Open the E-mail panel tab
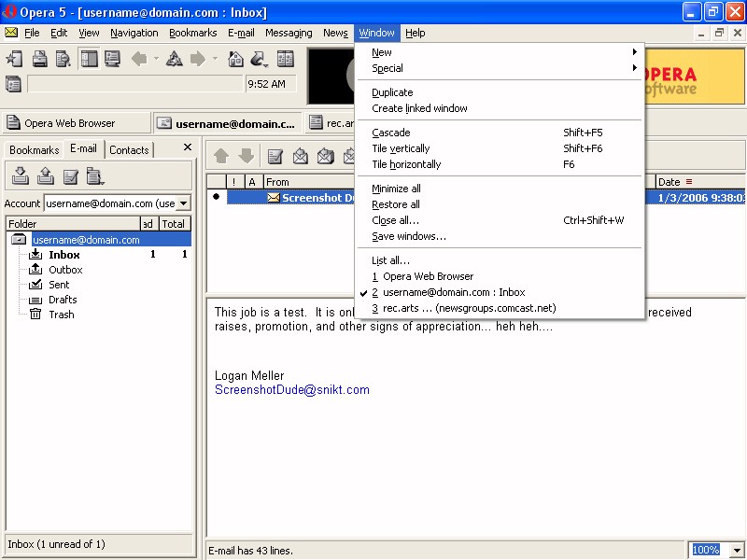The width and height of the screenshot is (747, 560). click(x=83, y=148)
